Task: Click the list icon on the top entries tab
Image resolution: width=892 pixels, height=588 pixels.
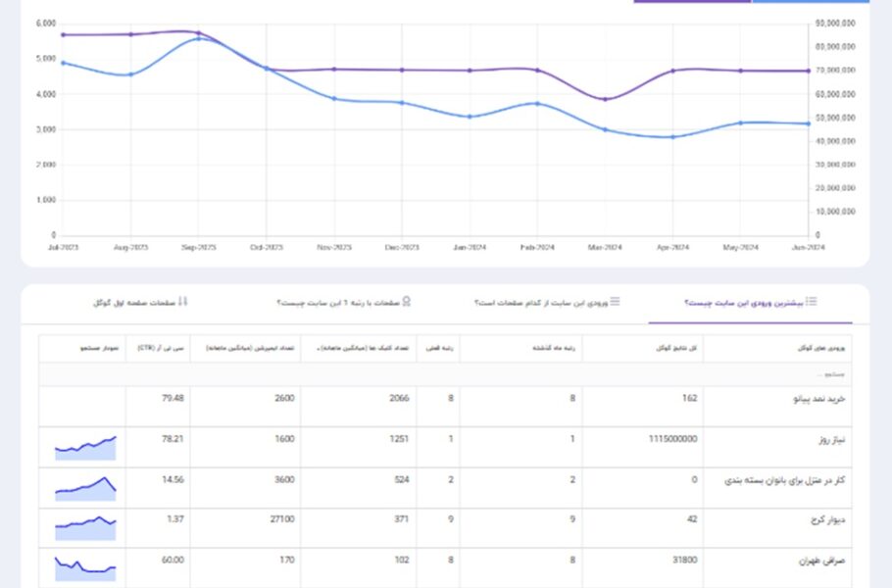Action: tap(812, 302)
